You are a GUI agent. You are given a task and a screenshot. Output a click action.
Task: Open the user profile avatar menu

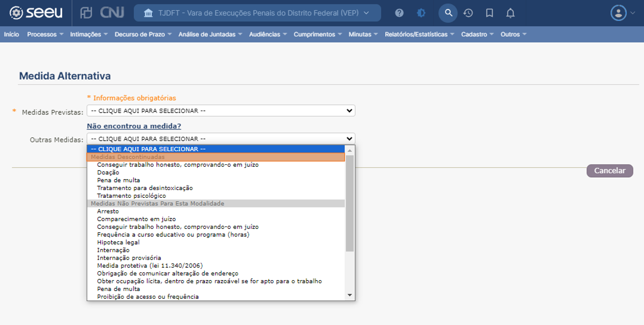click(x=619, y=13)
